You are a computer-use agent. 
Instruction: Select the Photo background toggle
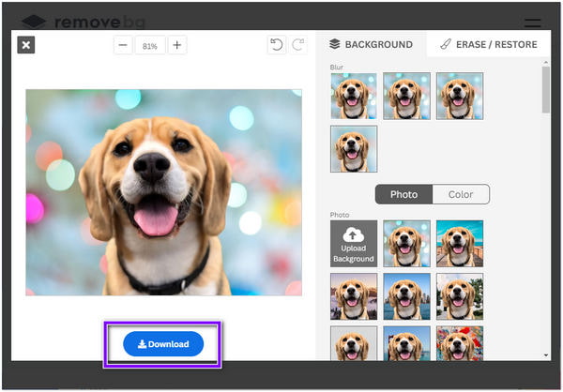[403, 194]
